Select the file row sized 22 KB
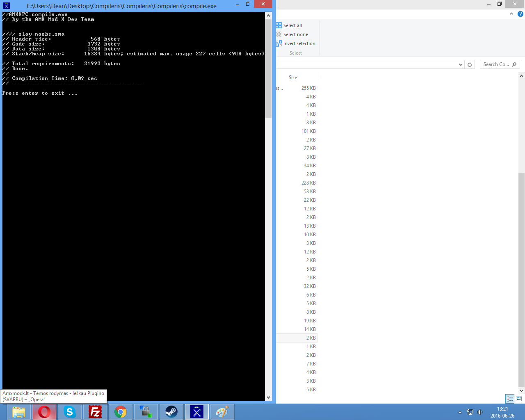This screenshot has width=525, height=420. pos(297,200)
